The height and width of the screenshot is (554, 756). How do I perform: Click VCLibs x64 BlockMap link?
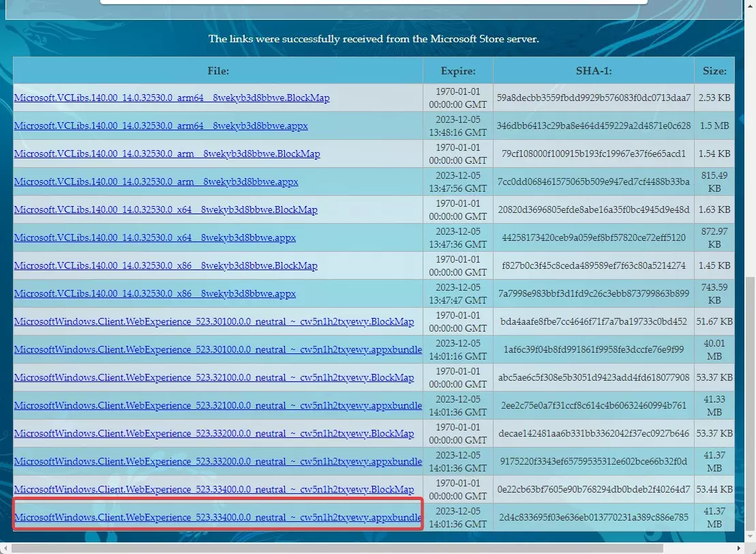pos(166,209)
